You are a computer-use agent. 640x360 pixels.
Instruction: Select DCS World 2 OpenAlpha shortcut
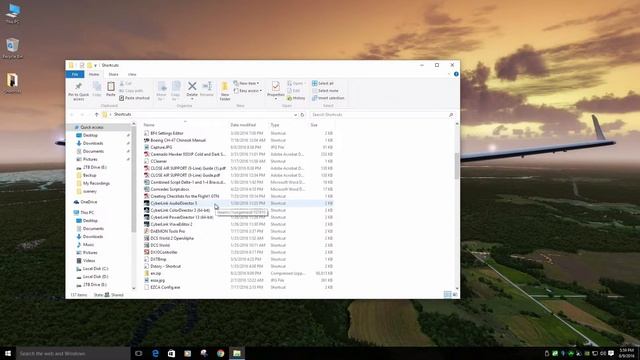[x=172, y=238]
